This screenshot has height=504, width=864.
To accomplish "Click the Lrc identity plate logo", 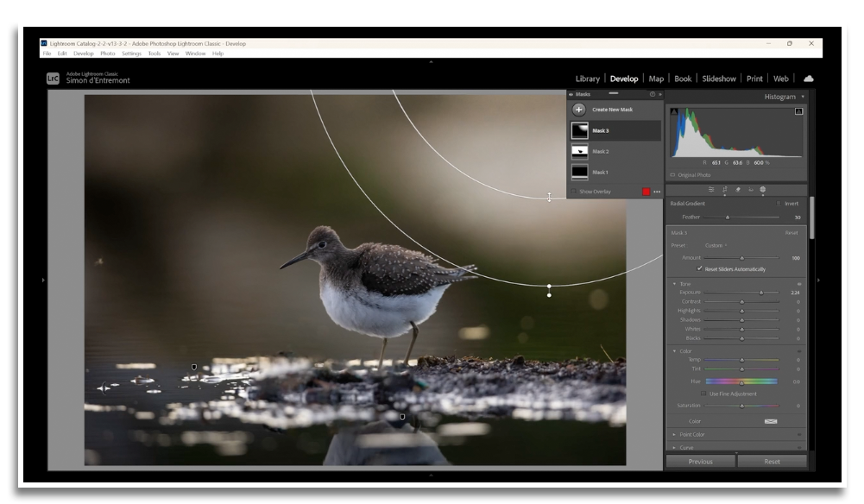I will point(53,79).
